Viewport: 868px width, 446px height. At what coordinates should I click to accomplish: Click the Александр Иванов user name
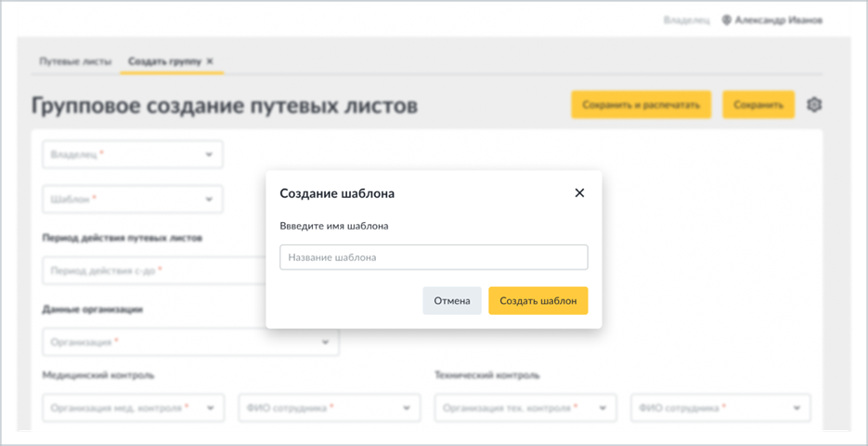779,20
